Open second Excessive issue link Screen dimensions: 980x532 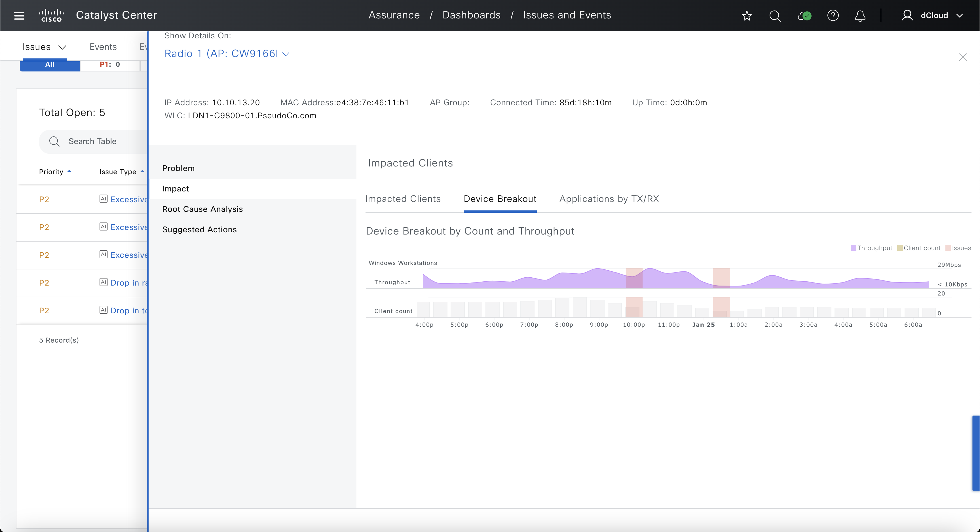point(128,227)
